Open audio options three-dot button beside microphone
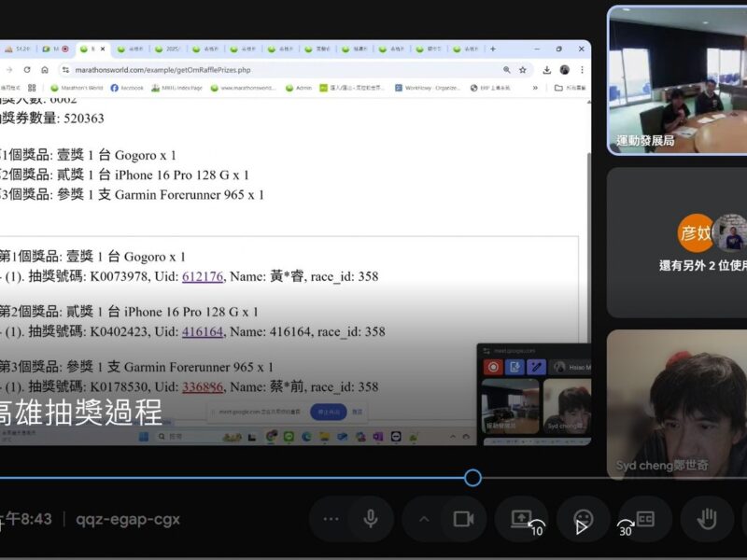Image resolution: width=747 pixels, height=560 pixels. (331, 519)
